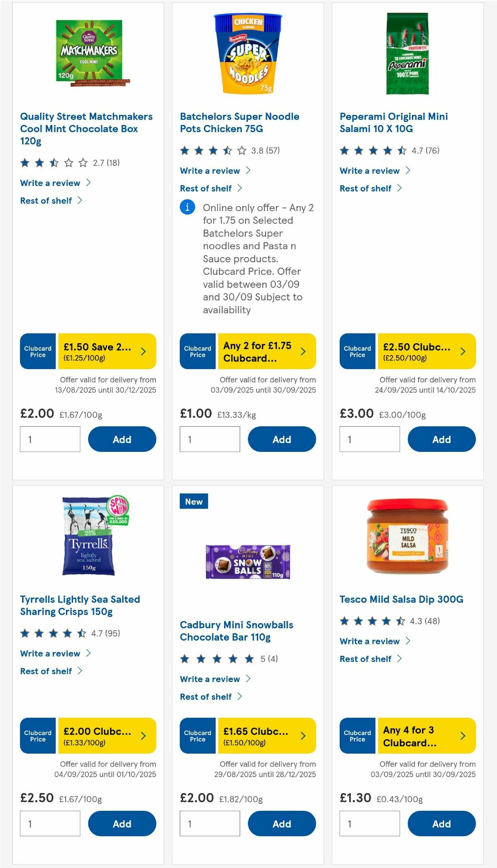Add Quality Street Matchmakers to basket
This screenshot has height=868, width=497.
[122, 439]
